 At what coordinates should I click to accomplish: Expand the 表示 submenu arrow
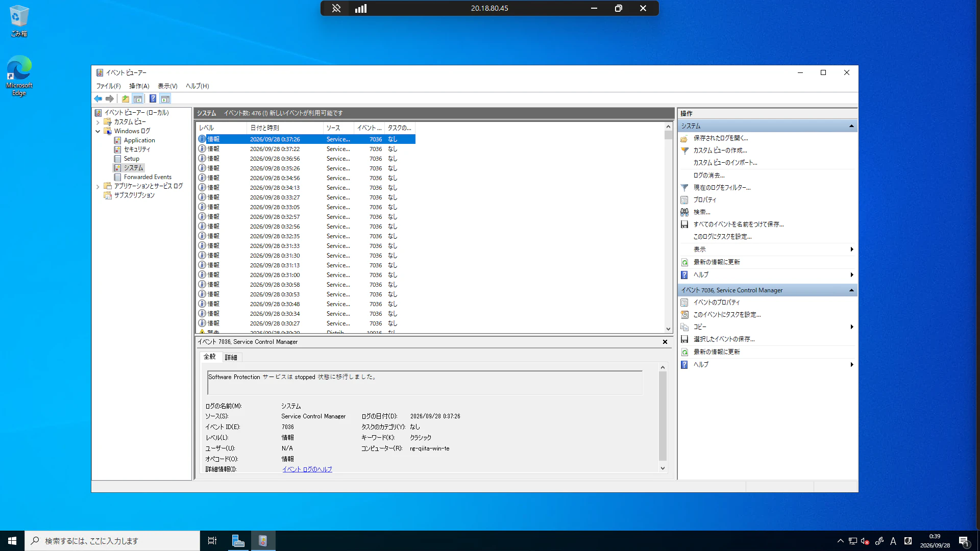tap(851, 249)
